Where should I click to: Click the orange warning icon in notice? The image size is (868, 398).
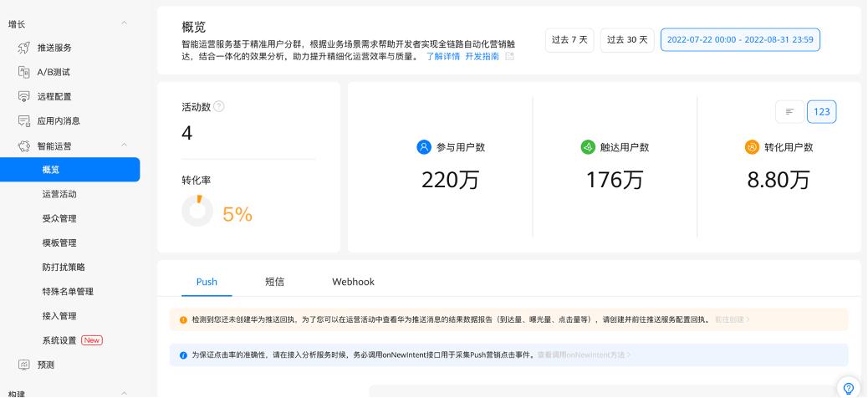click(x=183, y=320)
